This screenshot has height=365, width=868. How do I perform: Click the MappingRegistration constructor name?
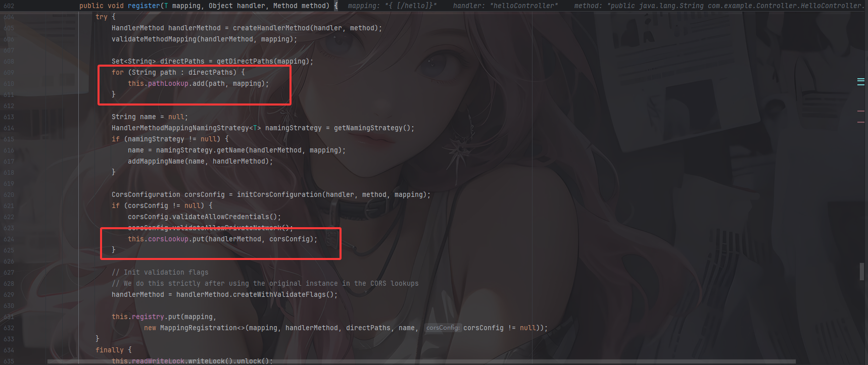coord(198,328)
